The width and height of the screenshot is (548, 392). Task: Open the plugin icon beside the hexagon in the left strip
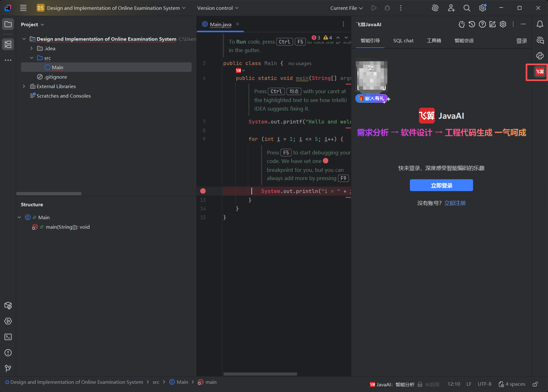[x=8, y=305]
